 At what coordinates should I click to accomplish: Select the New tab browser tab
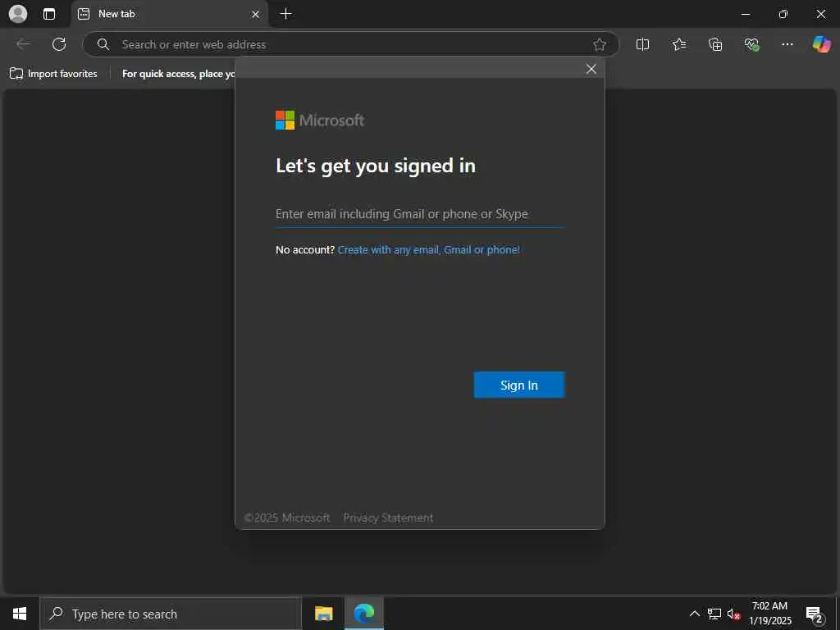pos(169,14)
